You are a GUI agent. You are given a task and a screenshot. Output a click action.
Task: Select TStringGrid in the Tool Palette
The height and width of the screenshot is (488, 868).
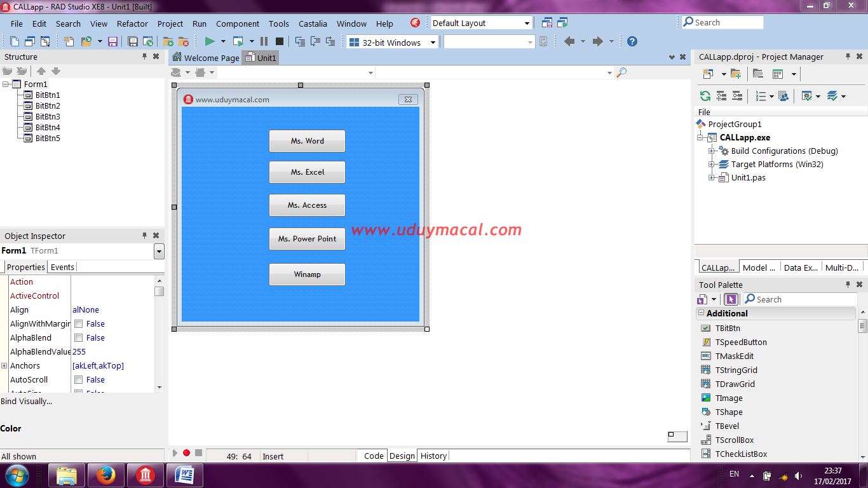[x=736, y=370]
